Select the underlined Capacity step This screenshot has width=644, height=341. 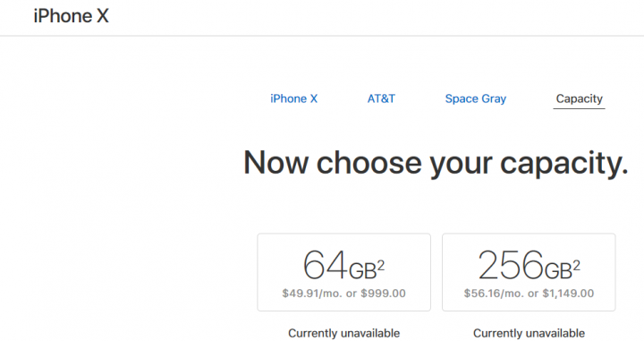click(x=579, y=99)
